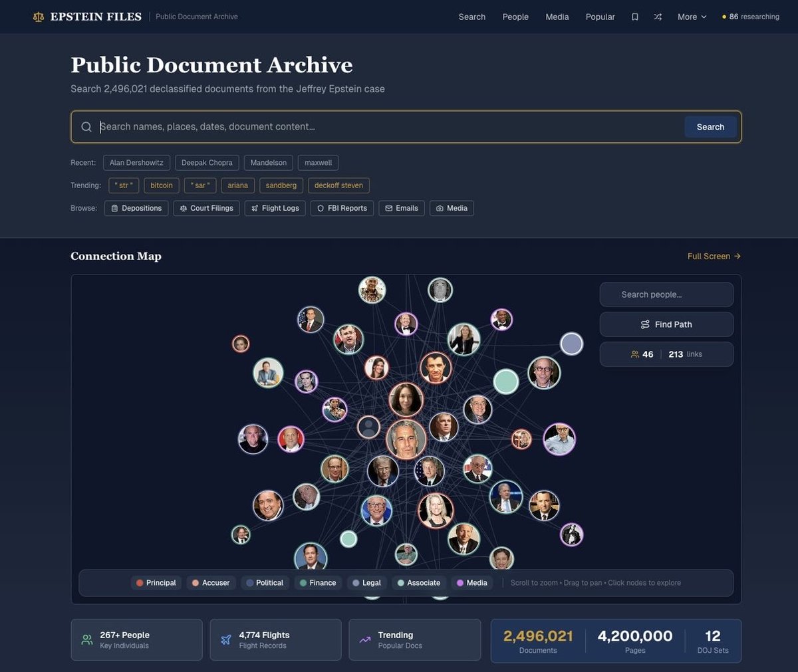Click the large central node in connection map
Screen dimensions: 798x672
406,439
